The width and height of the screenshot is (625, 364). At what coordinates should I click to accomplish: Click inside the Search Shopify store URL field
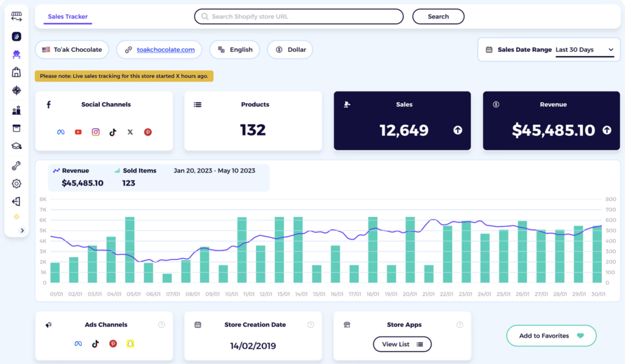pos(298,16)
